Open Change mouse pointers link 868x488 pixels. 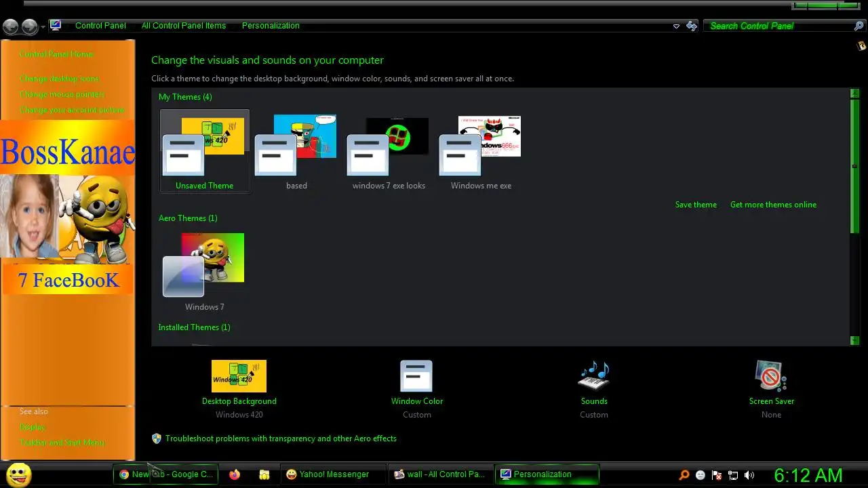point(62,94)
